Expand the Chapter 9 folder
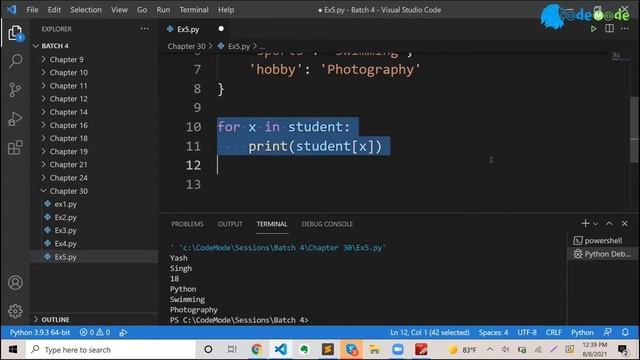This screenshot has width=640, height=360. point(66,59)
